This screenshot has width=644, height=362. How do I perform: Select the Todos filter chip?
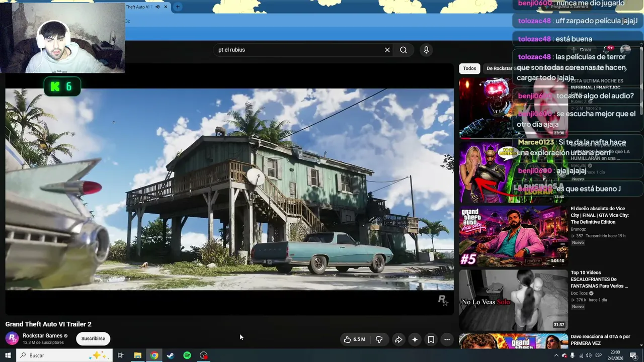[x=469, y=68]
